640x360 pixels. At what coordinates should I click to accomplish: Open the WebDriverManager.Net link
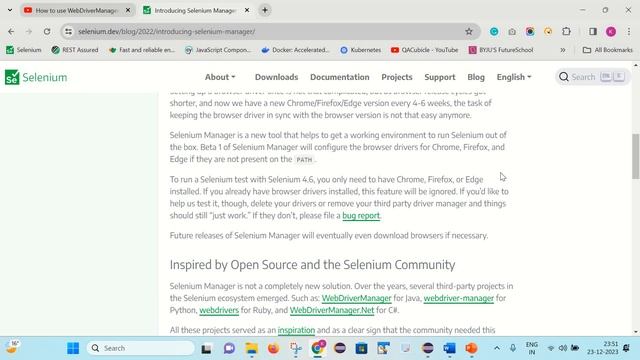332,310
